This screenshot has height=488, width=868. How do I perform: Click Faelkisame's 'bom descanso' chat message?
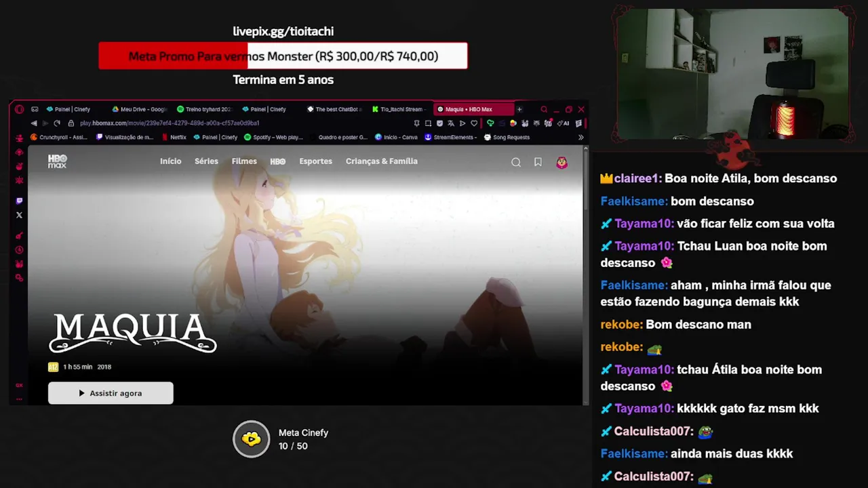(712, 201)
